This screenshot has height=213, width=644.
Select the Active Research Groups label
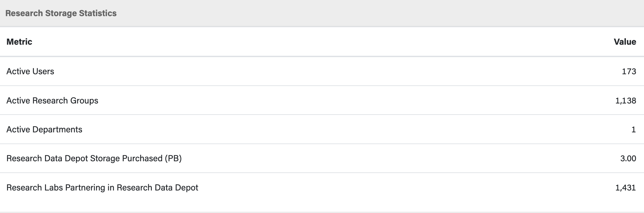(x=52, y=100)
